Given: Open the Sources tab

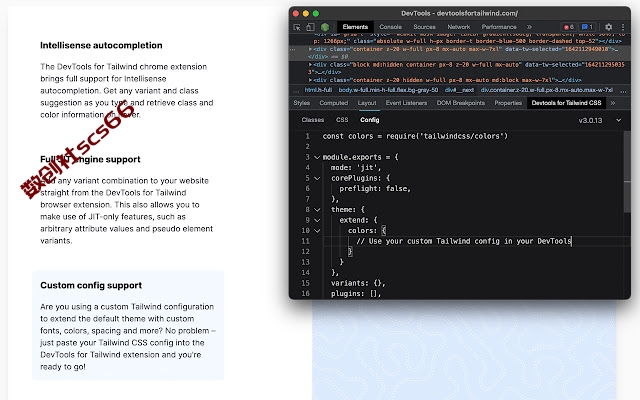Looking at the screenshot, I should click(x=424, y=27).
